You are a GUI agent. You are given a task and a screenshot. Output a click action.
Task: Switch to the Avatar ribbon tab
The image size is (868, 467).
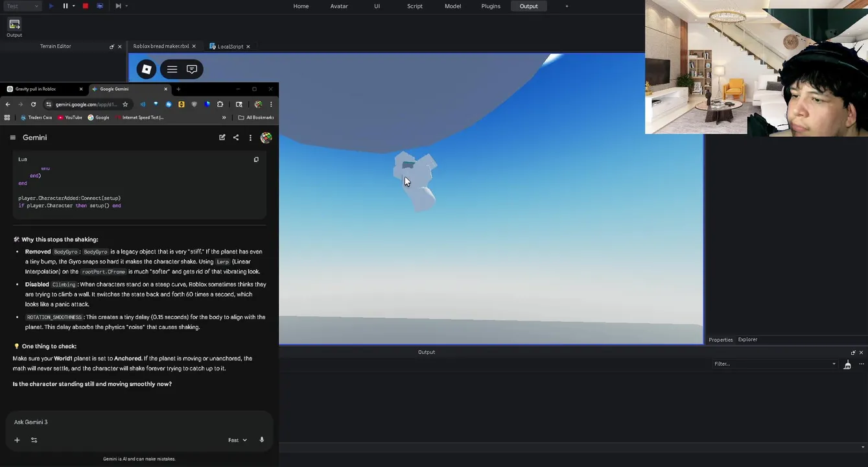(339, 6)
